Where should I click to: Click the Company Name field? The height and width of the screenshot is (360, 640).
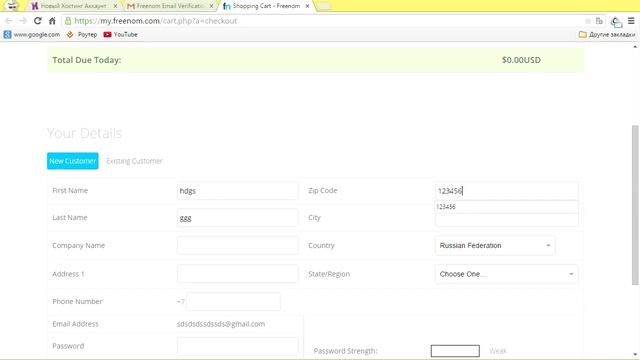[237, 246]
